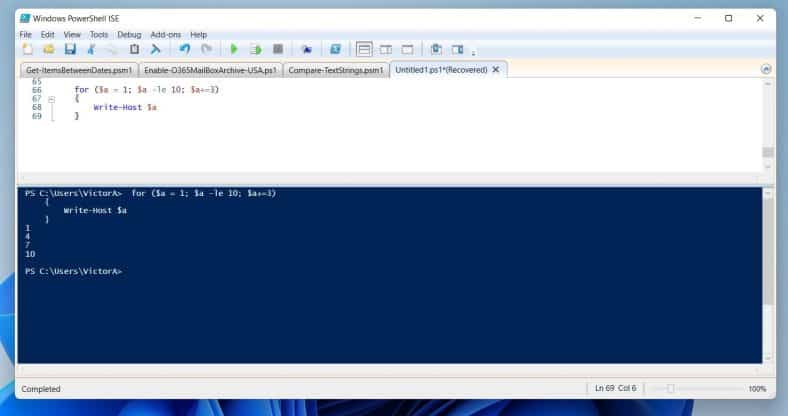This screenshot has width=788, height=416.
Task: Show Command Add-on pane icon
Action: click(457, 49)
